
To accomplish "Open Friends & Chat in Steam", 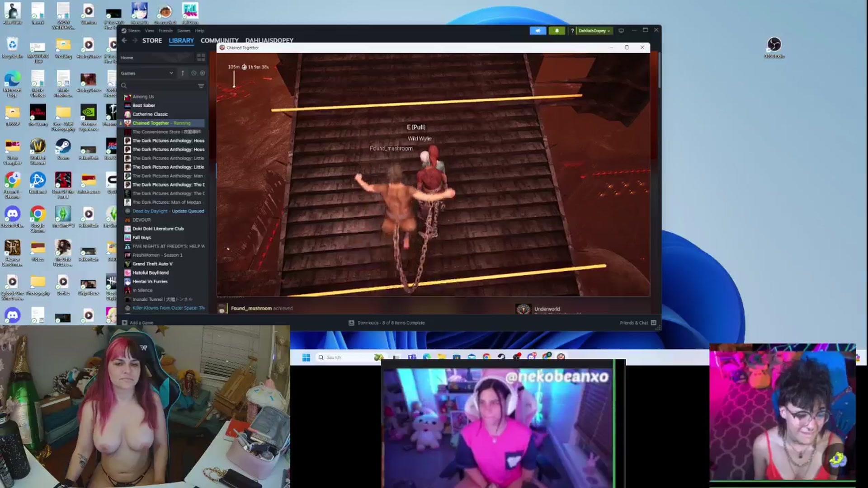I will click(x=638, y=323).
